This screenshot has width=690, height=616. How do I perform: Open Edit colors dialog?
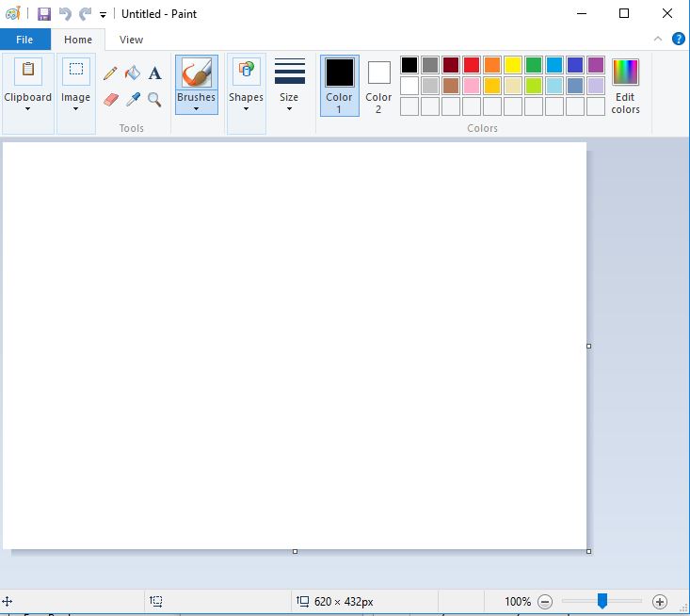pos(625,86)
